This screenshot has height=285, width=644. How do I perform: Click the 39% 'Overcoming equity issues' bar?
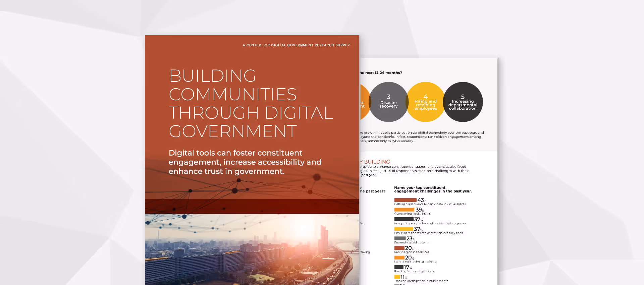click(x=404, y=210)
